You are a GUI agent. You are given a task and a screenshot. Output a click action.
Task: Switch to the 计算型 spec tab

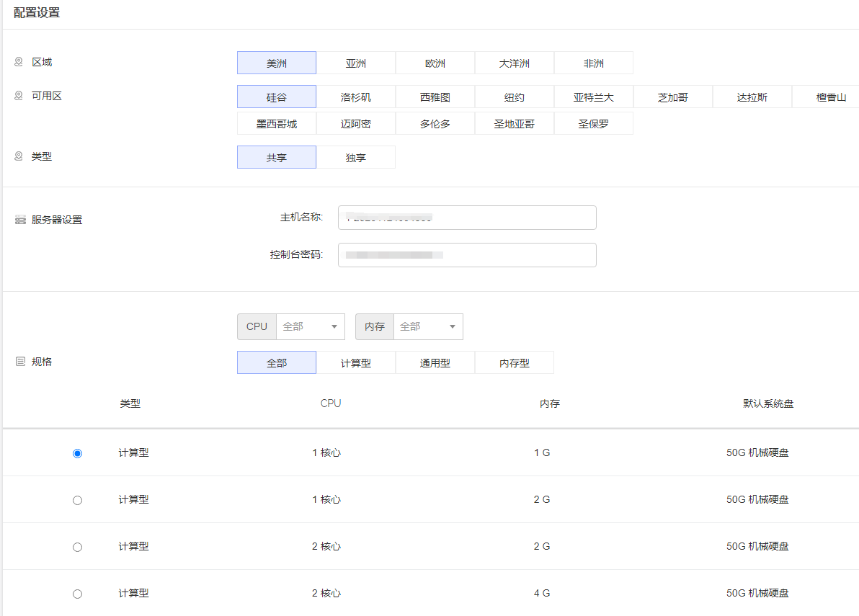pyautogui.click(x=356, y=363)
